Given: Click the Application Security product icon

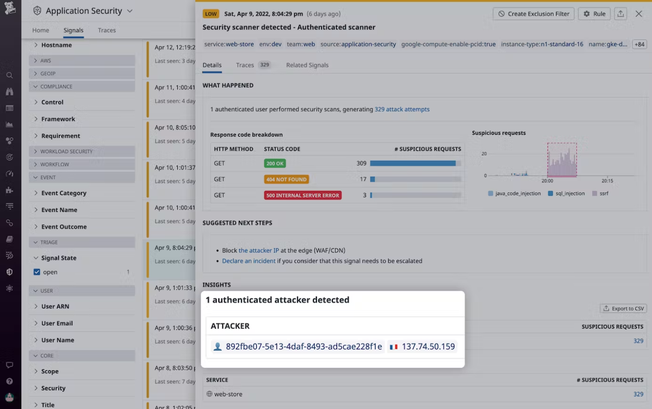Looking at the screenshot, I should (37, 11).
